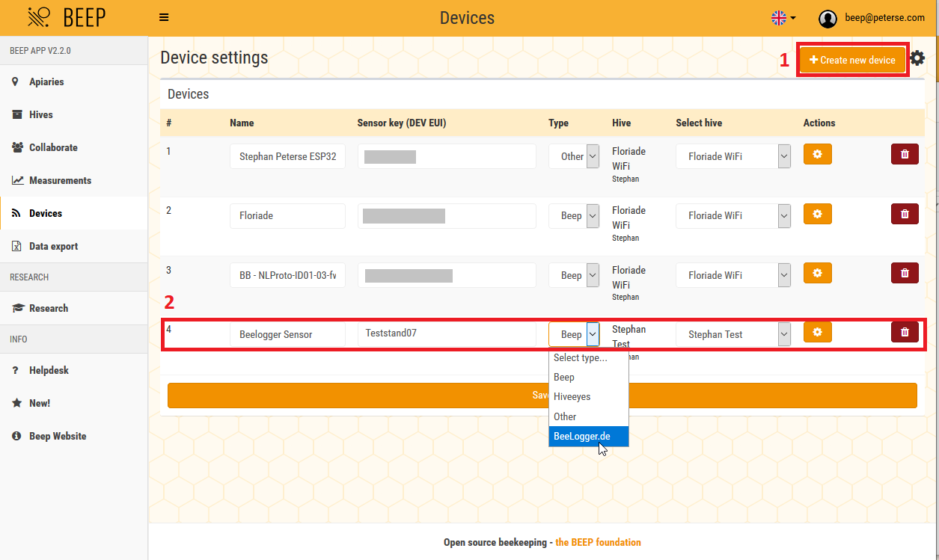
Task: Open device settings gear beside Create button
Action: click(917, 58)
